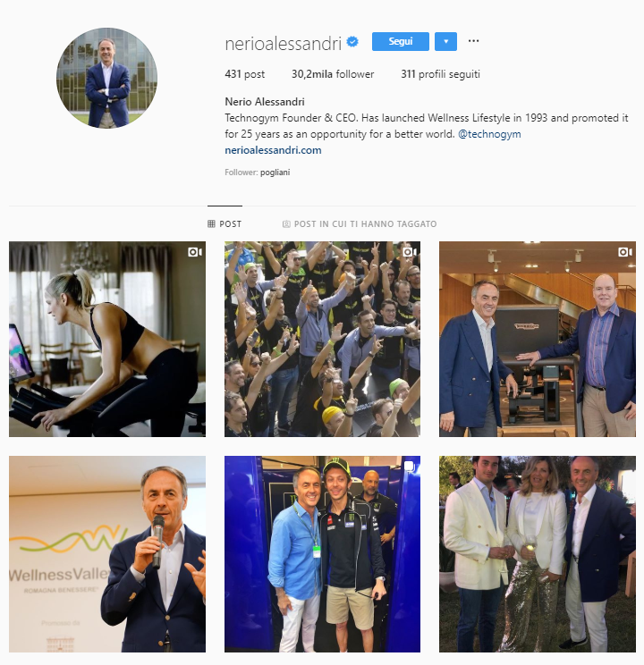This screenshot has width=644, height=665.
Task: Click carousel icon on blue garage post
Action: tap(410, 467)
